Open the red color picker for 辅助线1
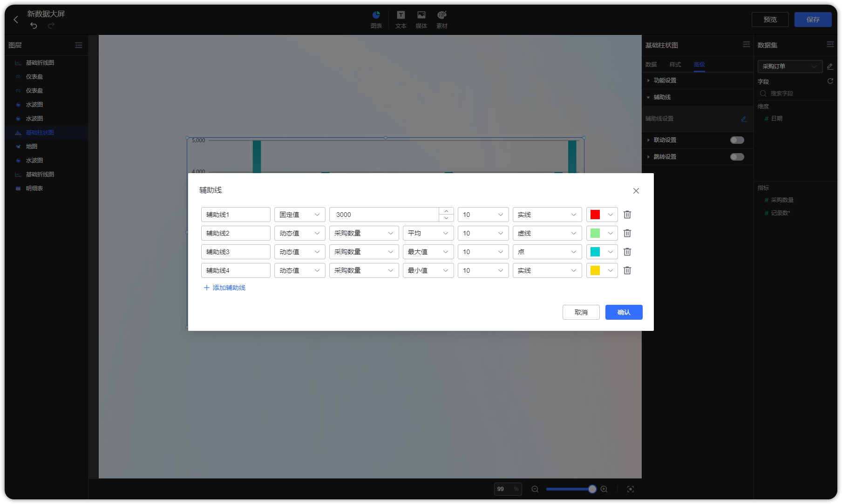Screen dimensions: 842x504 tap(602, 215)
